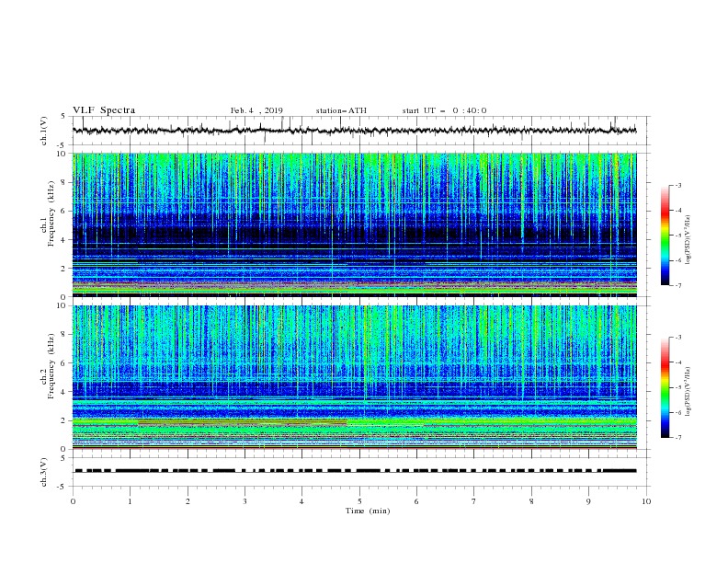Click the ch.2 PSD color scale bar
This screenshot has width=728, height=563.
click(x=665, y=387)
